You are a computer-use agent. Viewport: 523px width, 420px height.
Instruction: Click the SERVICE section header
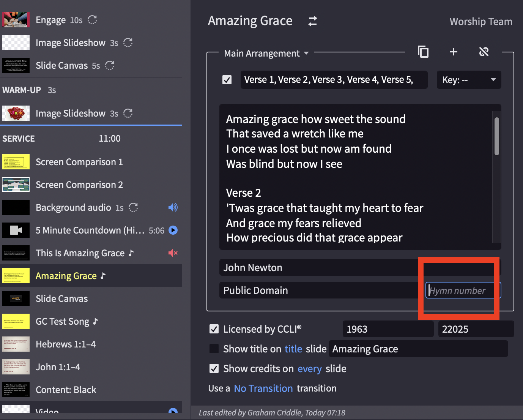point(18,138)
